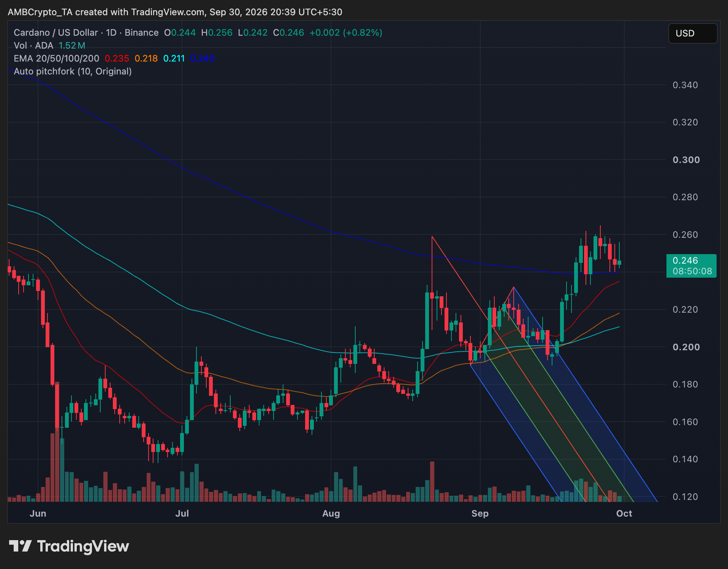Click the 0.260 price axis label

pyautogui.click(x=685, y=235)
